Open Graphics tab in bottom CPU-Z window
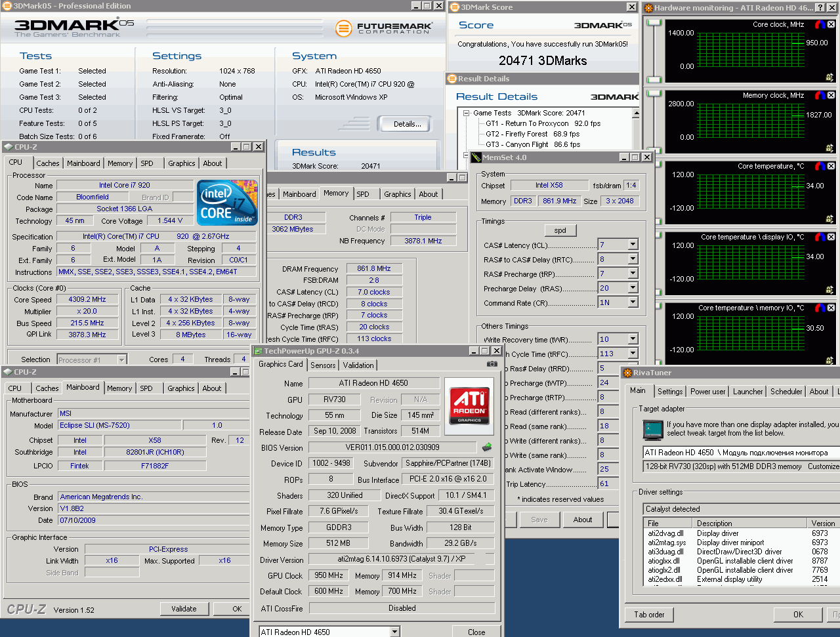Screen dimensions: 840x637 click(181, 388)
